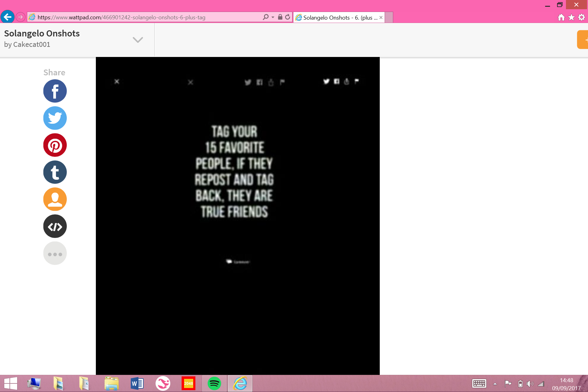The height and width of the screenshot is (392, 588).
Task: Open Spotify from the taskbar
Action: (214, 383)
